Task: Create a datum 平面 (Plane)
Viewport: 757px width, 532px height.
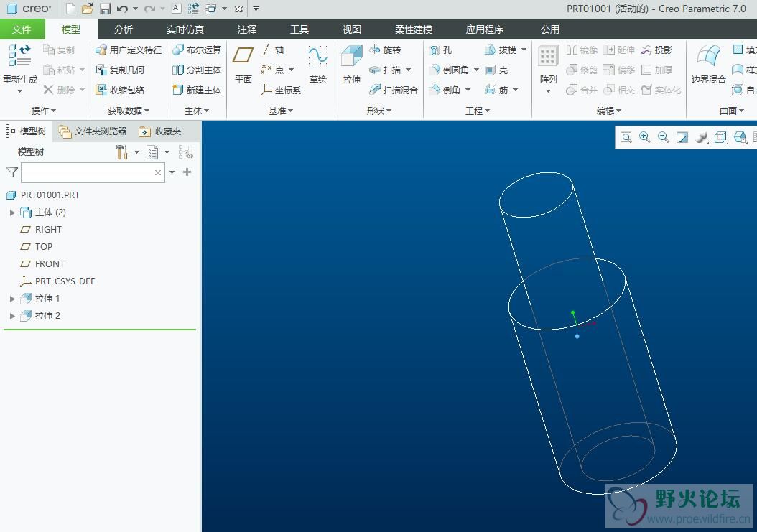Action: pos(243,65)
